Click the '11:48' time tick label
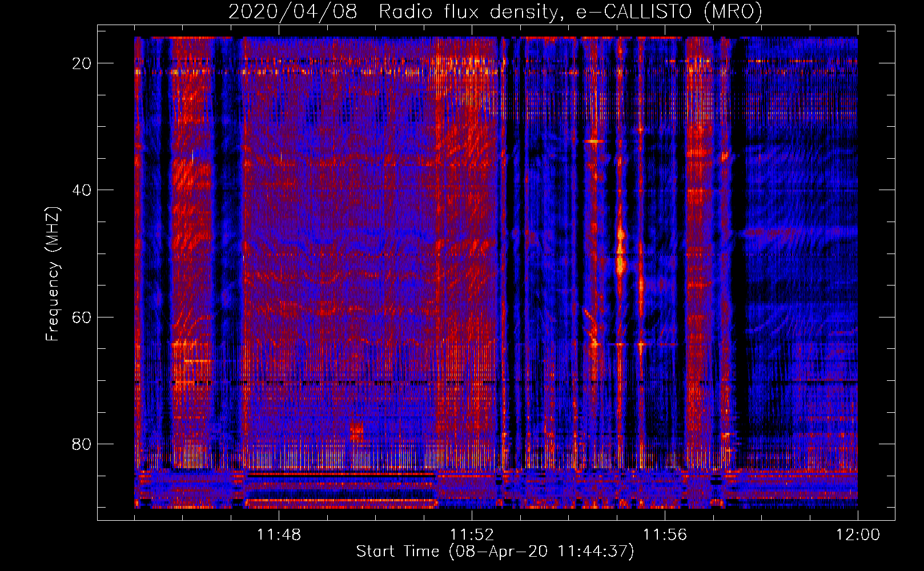This screenshot has width=924, height=571. pyautogui.click(x=279, y=535)
